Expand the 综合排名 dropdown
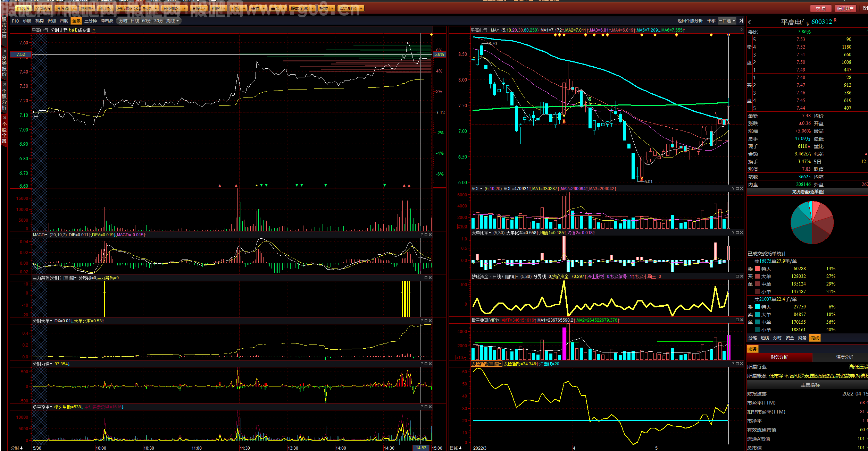Viewport: 868px width, 451px height. click(361, 8)
